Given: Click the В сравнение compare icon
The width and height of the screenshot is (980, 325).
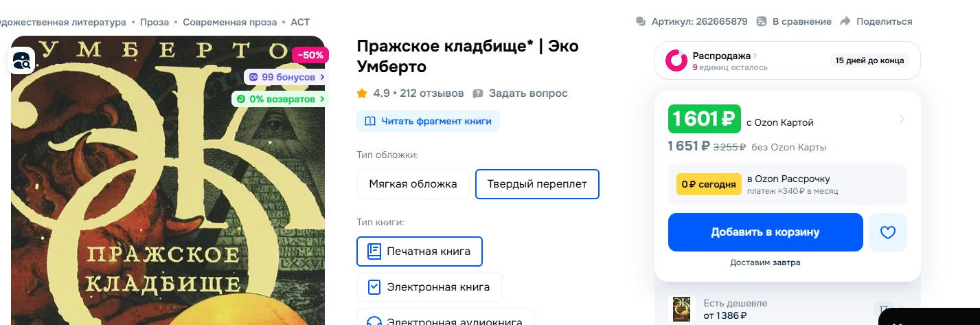Looking at the screenshot, I should pyautogui.click(x=762, y=21).
